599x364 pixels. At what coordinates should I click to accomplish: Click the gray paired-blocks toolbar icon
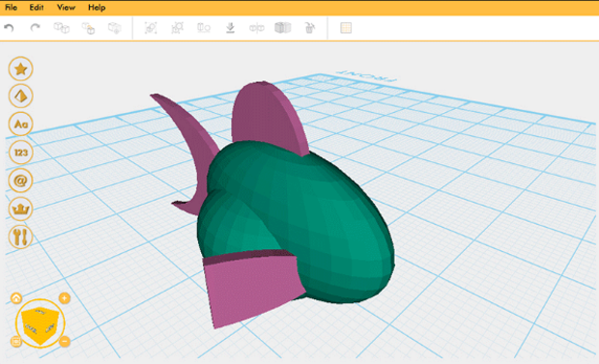(x=283, y=28)
